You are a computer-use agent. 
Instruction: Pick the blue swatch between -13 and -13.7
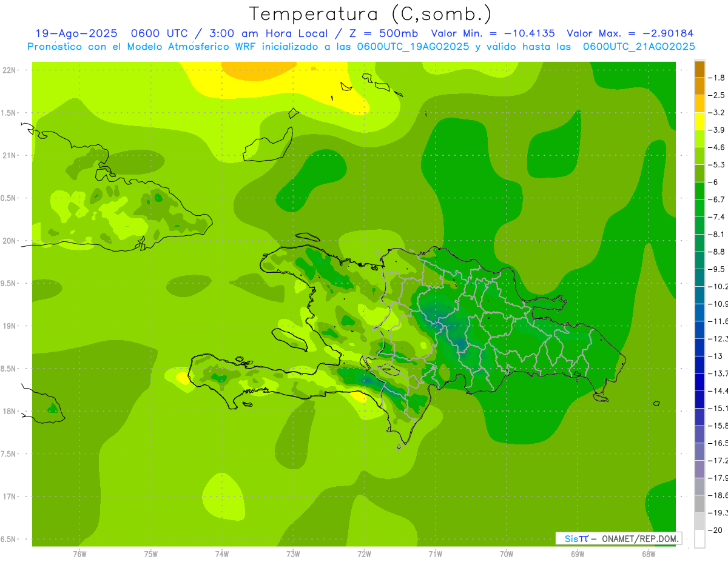pyautogui.click(x=699, y=364)
